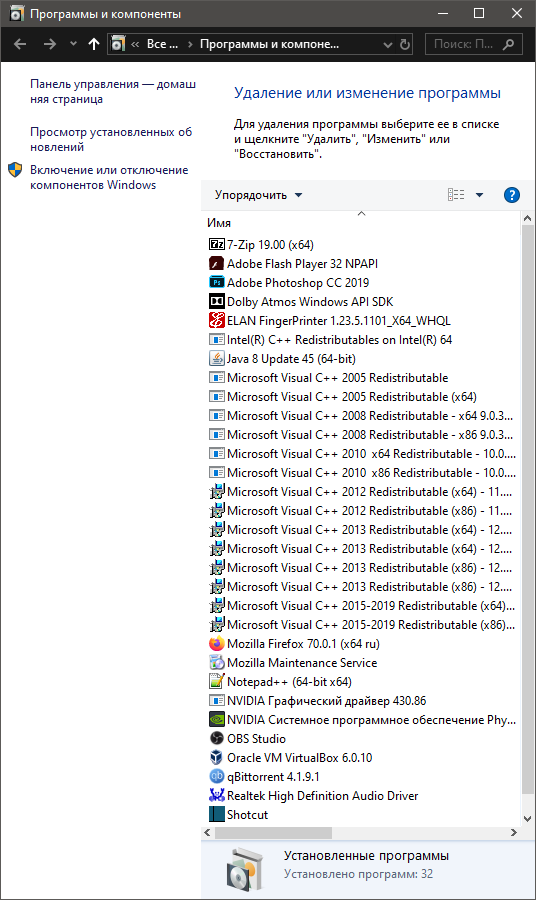Click the scroll right arrow button
Image resolution: width=536 pixels, height=900 pixels.
[514, 832]
